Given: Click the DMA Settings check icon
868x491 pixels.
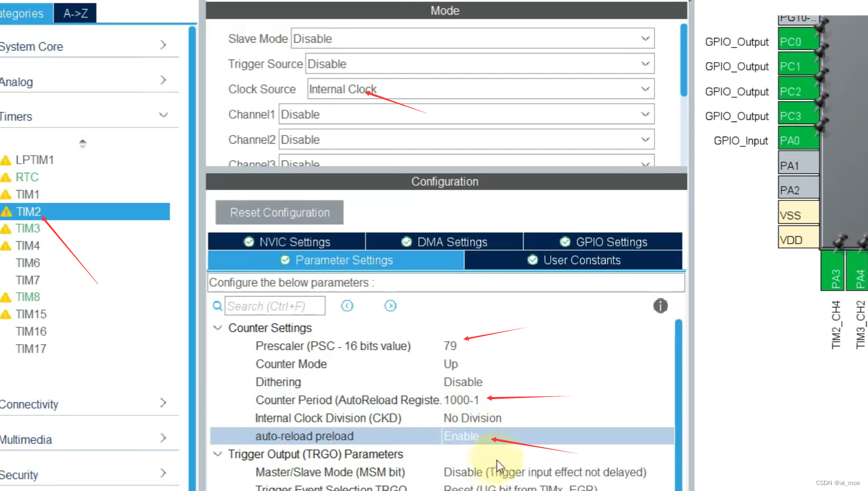Looking at the screenshot, I should click(x=406, y=242).
